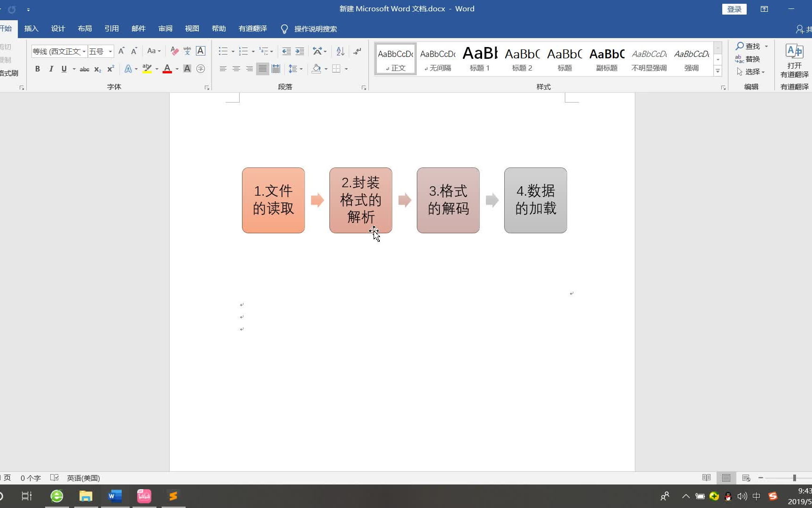Open the 视图 ribbon tab
Image resolution: width=812 pixels, height=508 pixels.
[192, 28]
